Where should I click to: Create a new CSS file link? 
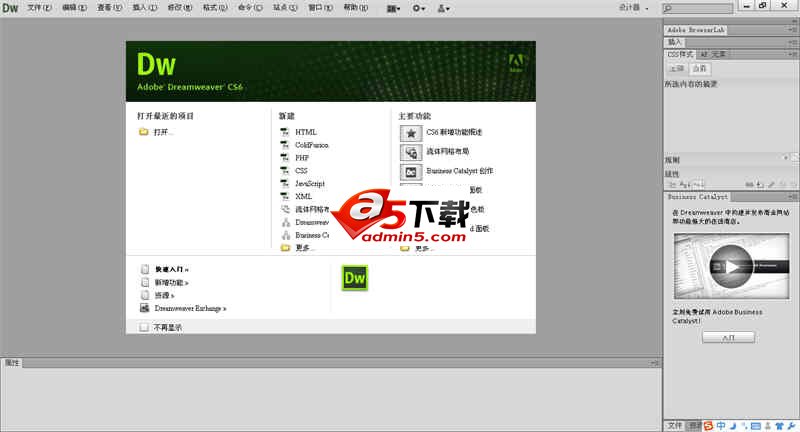pos(301,170)
